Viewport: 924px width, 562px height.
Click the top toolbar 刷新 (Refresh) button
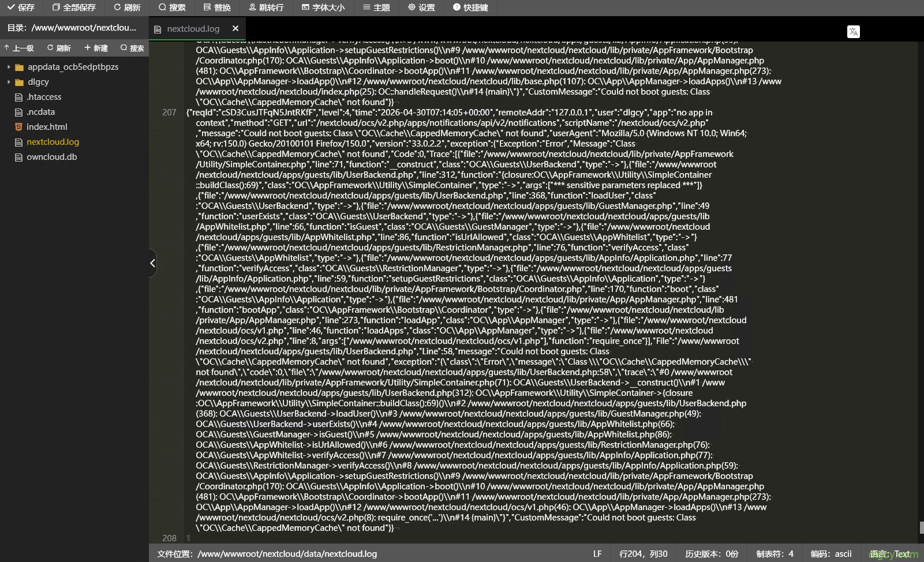pyautogui.click(x=127, y=8)
